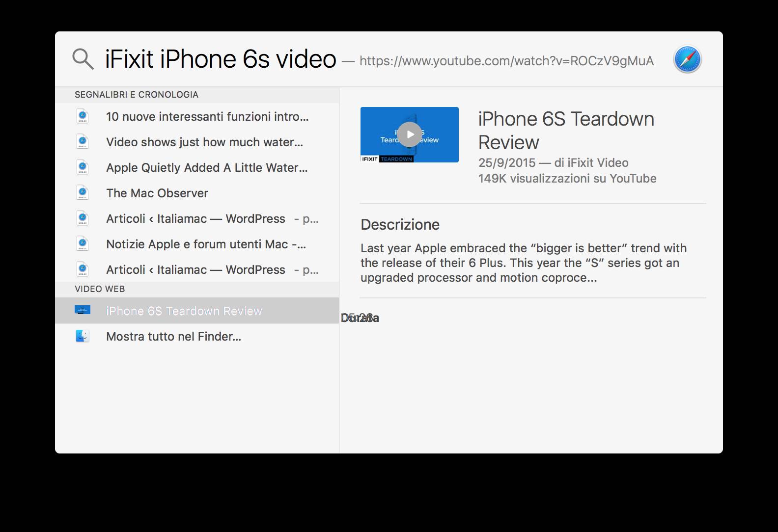Click '149K visualizzazioni su YouTube' text
Image resolution: width=778 pixels, height=532 pixels.
click(567, 178)
